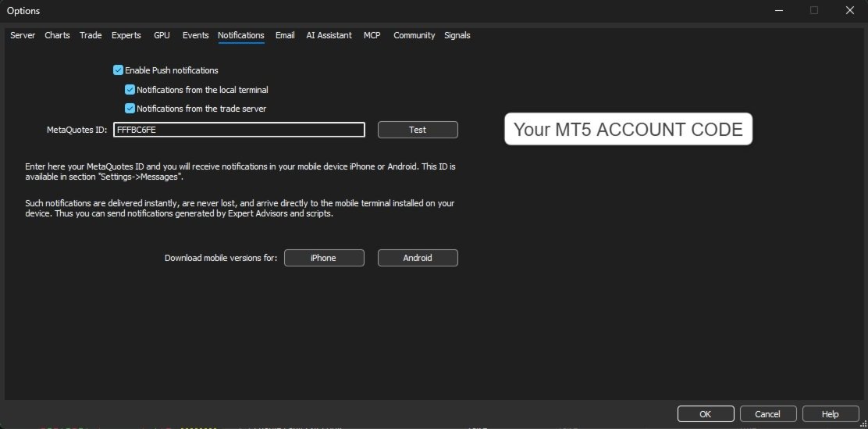868x429 pixels.
Task: Go to the Experts tab
Action: coord(126,35)
